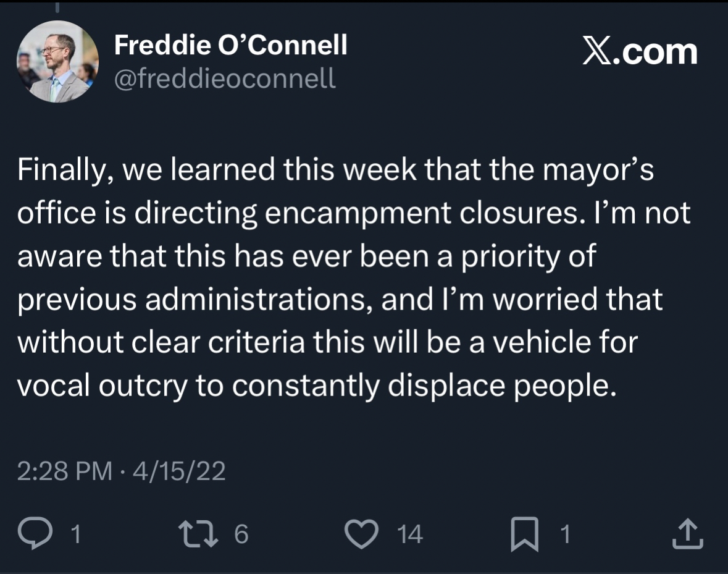The width and height of the screenshot is (728, 574).
Task: Click the retweet count of 6
Action: coord(241,534)
